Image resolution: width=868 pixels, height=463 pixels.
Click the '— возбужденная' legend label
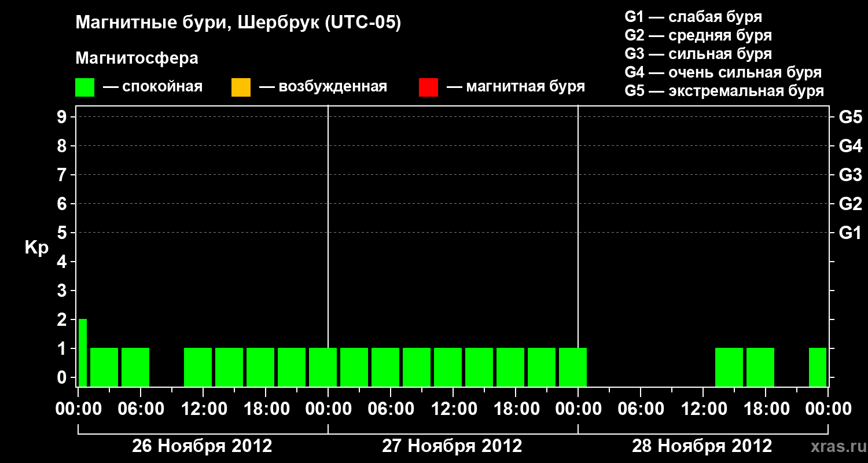pyautogui.click(x=323, y=87)
